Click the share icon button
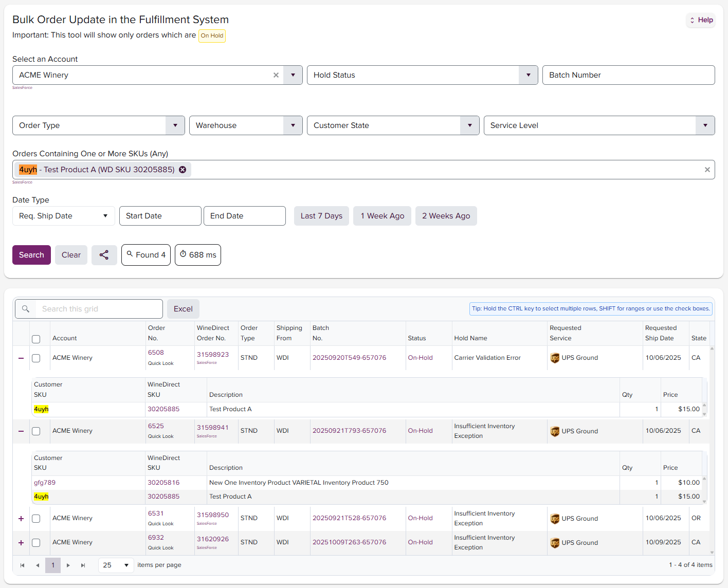 104,255
